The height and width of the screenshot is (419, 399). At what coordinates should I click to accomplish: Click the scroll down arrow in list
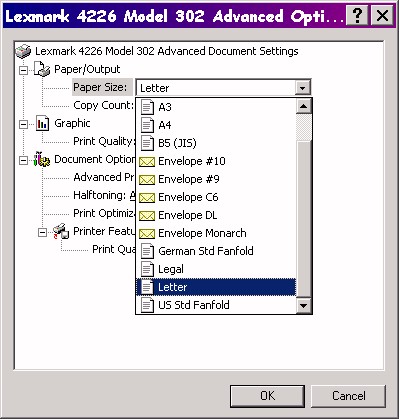(x=303, y=305)
